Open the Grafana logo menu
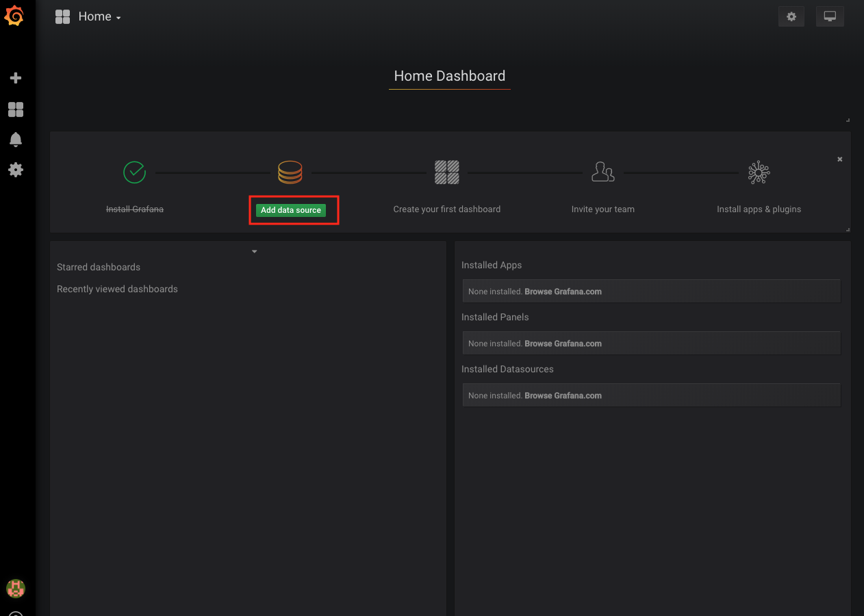This screenshot has height=616, width=864. [14, 16]
